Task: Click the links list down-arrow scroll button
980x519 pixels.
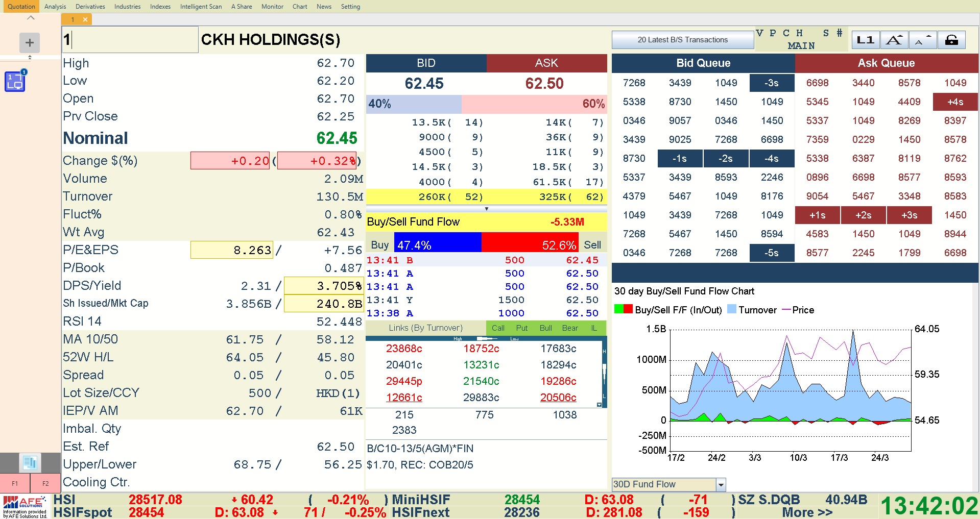Action: pos(599,405)
